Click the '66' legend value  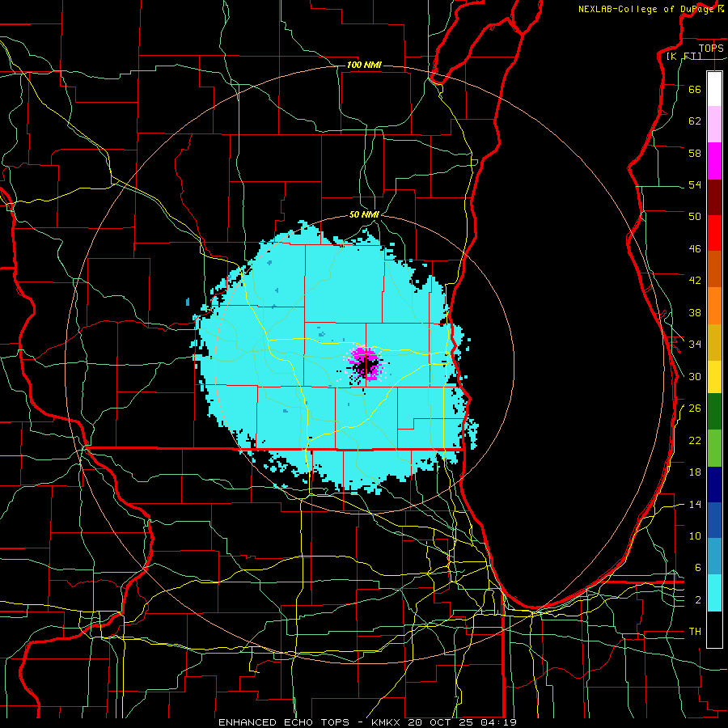(695, 89)
